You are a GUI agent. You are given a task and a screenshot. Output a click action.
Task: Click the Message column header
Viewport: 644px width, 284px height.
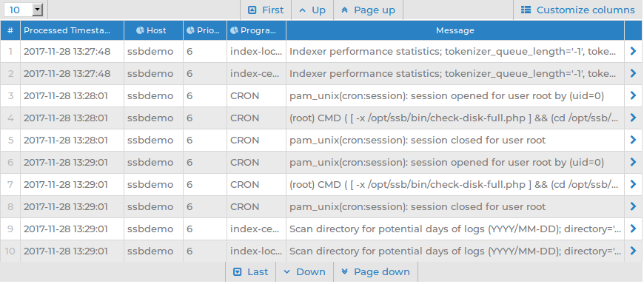[455, 30]
